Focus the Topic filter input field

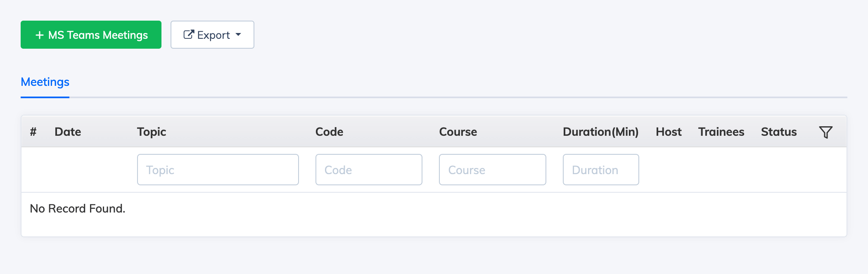point(218,170)
